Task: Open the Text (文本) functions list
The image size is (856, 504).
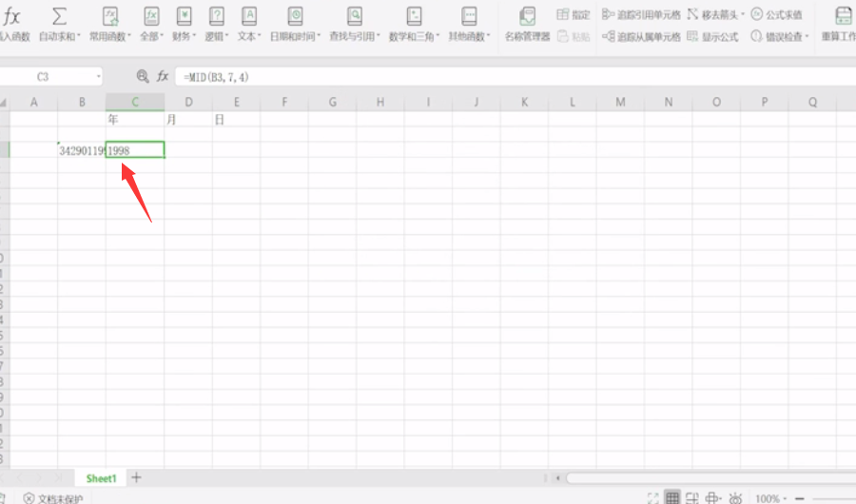Action: pos(249,24)
